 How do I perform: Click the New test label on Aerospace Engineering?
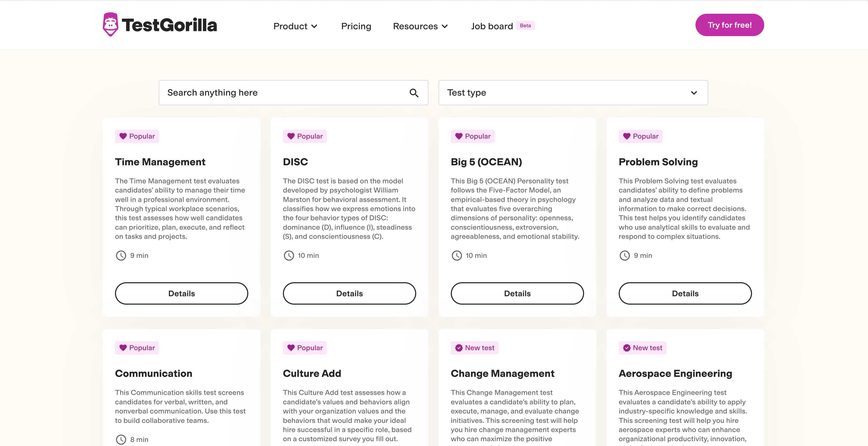point(647,348)
